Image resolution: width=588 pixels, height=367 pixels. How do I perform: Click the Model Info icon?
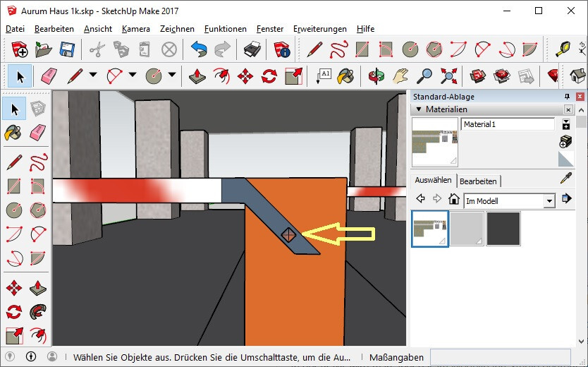click(282, 49)
